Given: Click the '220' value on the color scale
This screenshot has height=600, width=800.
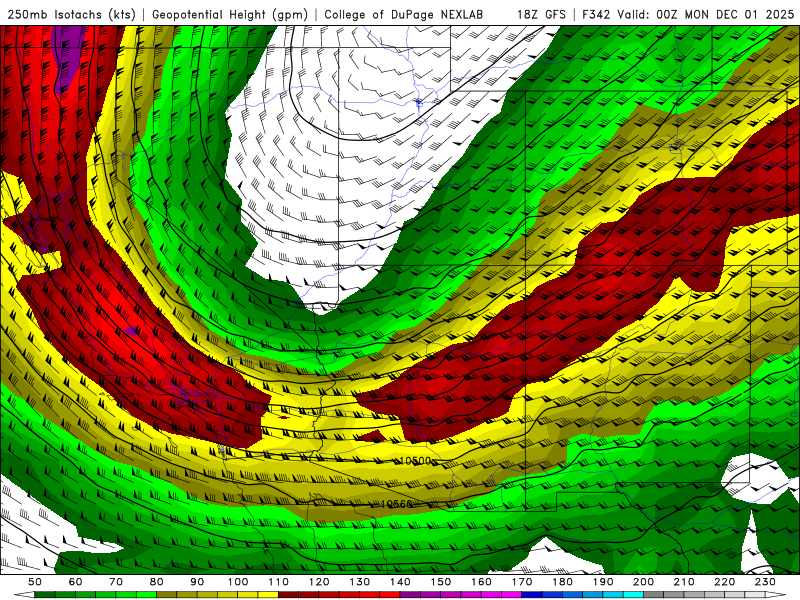Looking at the screenshot, I should coord(724,582).
